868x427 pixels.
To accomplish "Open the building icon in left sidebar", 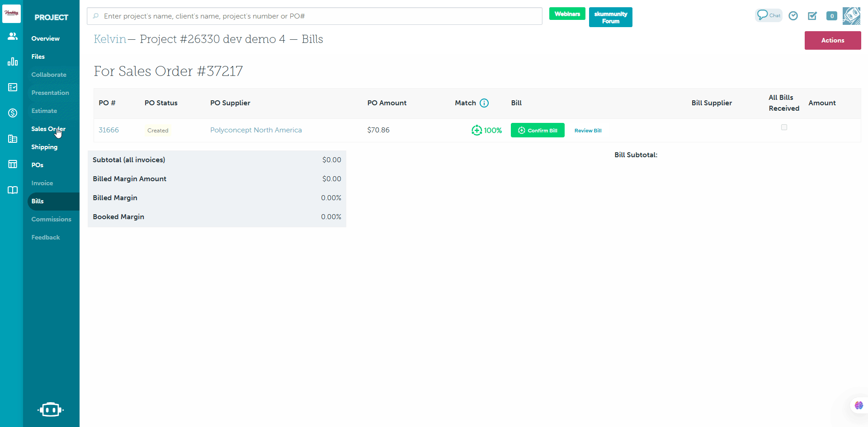I will (x=13, y=139).
